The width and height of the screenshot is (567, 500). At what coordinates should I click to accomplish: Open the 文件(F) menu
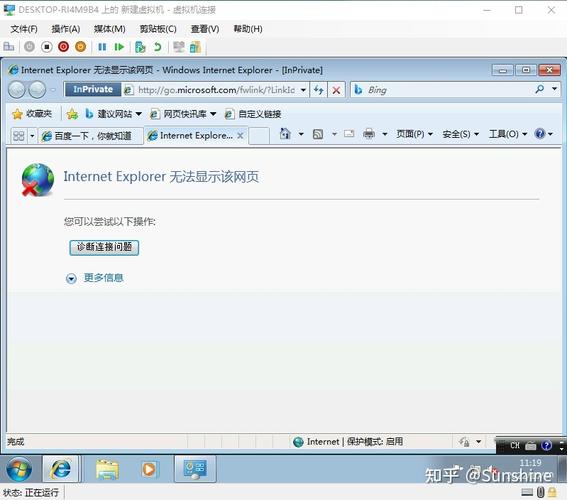click(x=24, y=29)
